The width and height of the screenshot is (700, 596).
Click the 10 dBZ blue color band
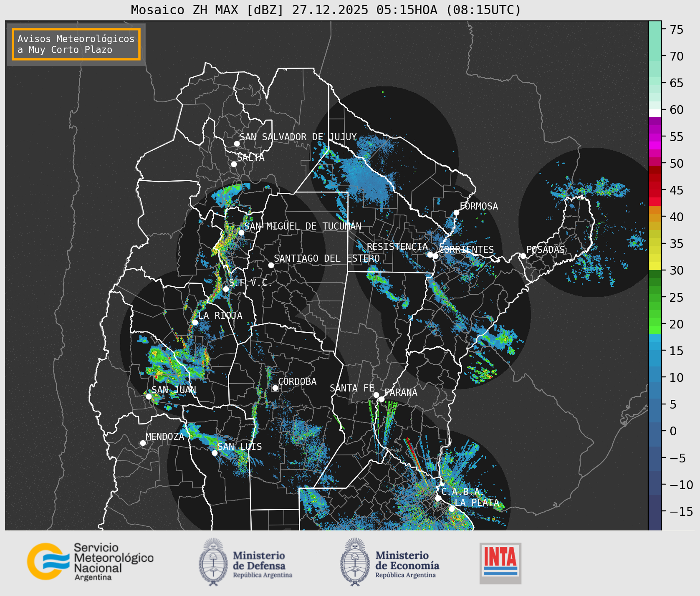pyautogui.click(x=655, y=374)
